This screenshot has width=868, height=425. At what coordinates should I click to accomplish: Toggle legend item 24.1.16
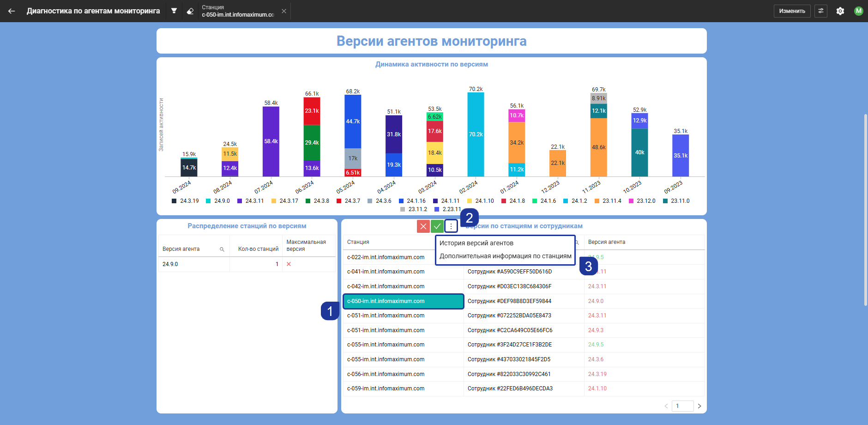click(412, 201)
